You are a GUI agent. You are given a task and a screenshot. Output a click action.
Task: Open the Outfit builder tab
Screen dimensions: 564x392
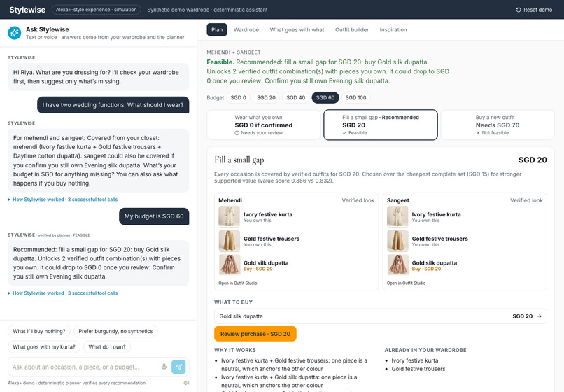pos(352,30)
